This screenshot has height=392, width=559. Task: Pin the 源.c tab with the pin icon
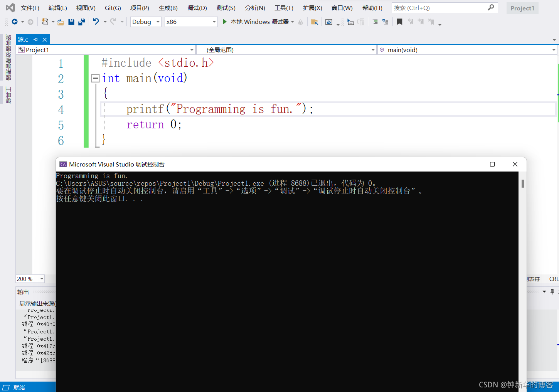(x=35, y=39)
